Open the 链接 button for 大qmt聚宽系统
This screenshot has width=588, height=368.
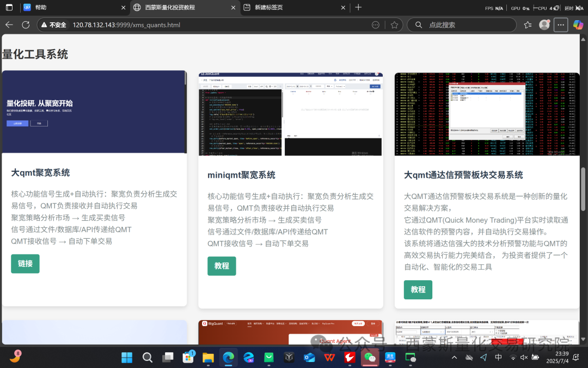pyautogui.click(x=25, y=264)
